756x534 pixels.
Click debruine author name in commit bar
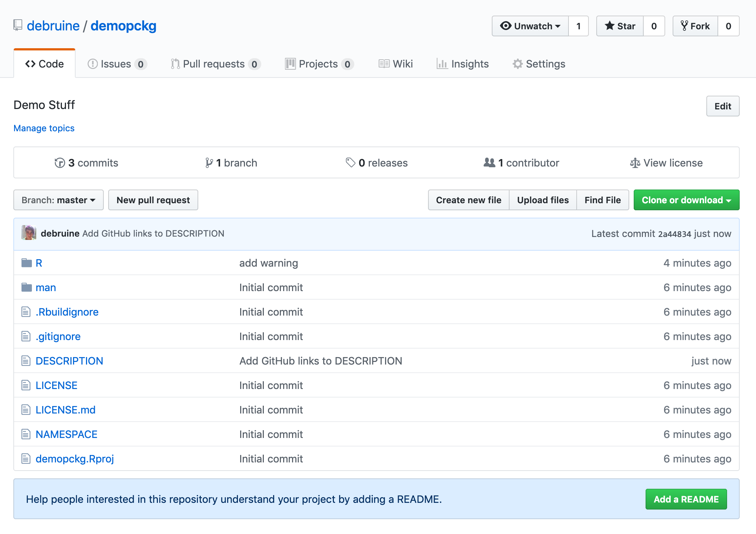(x=60, y=233)
